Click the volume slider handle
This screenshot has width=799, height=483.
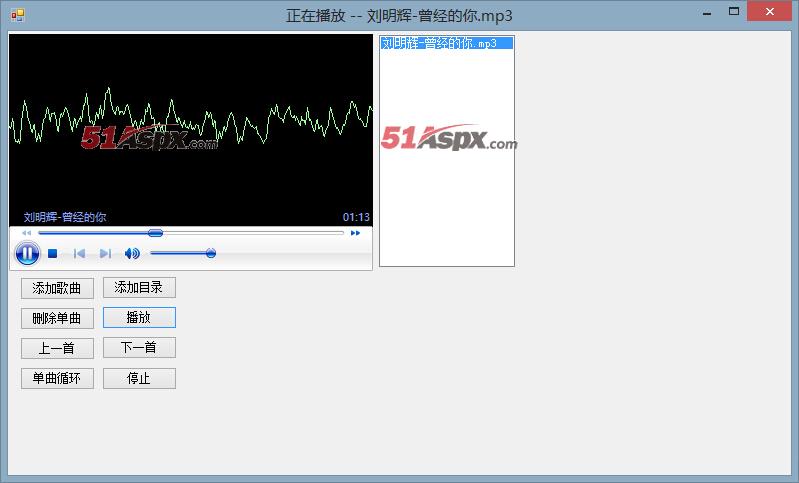(x=210, y=253)
